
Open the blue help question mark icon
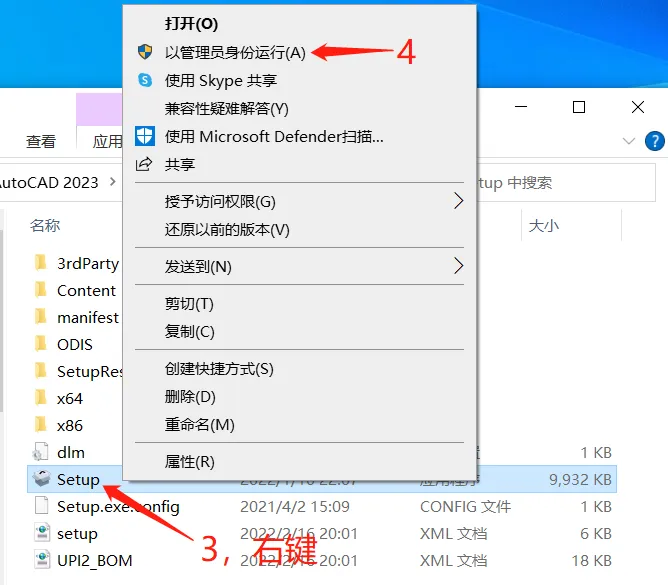(654, 141)
